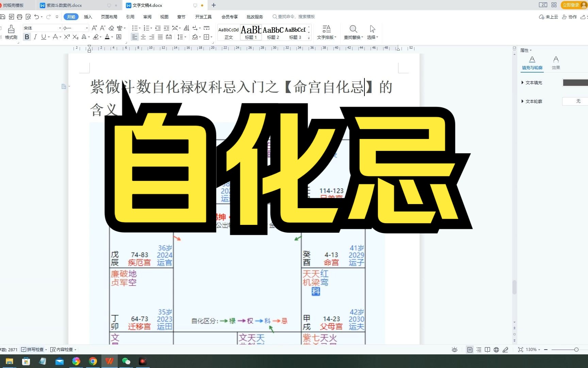Toggle bold formatting
The width and height of the screenshot is (588, 368).
(x=27, y=37)
